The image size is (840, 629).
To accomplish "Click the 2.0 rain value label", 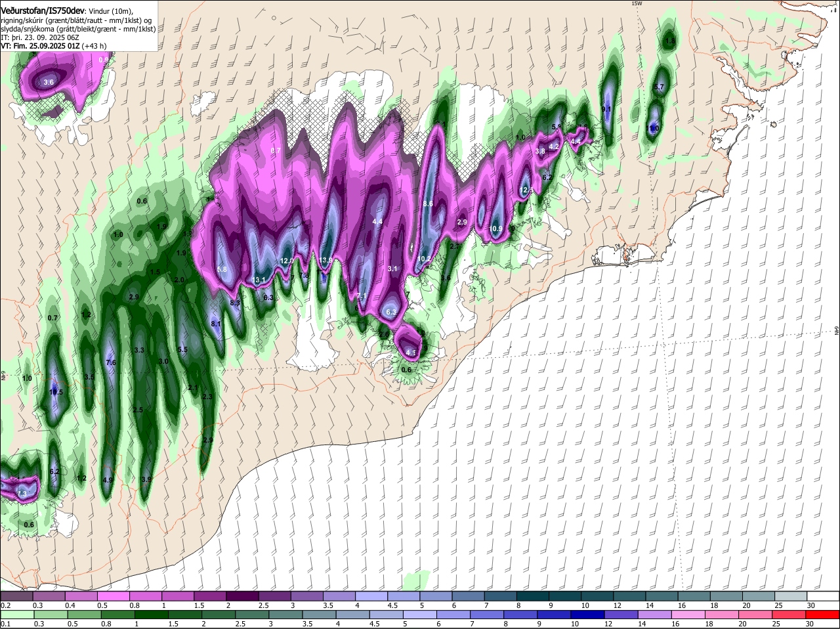I will tap(179, 280).
